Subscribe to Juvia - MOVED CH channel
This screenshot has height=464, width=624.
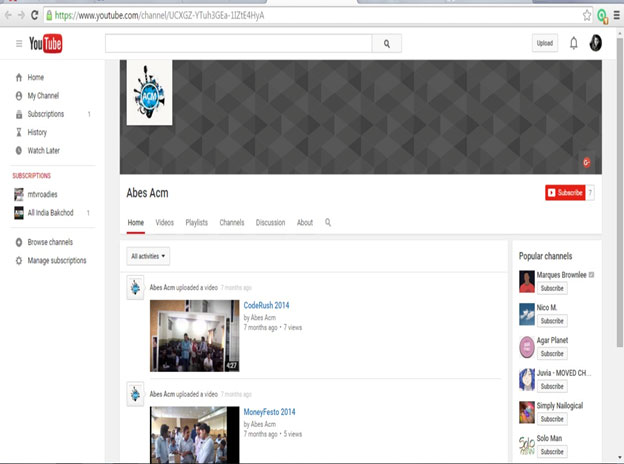pos(552,386)
